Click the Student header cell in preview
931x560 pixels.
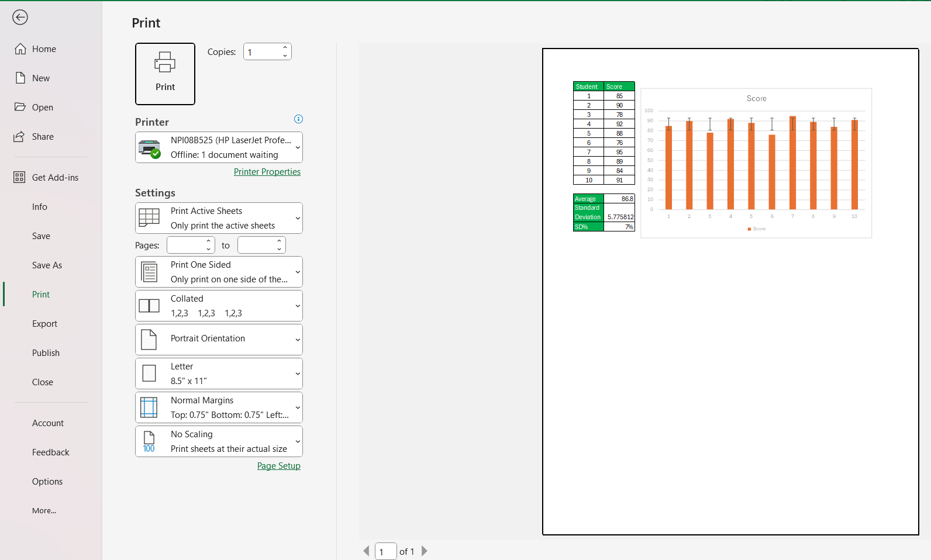point(588,87)
